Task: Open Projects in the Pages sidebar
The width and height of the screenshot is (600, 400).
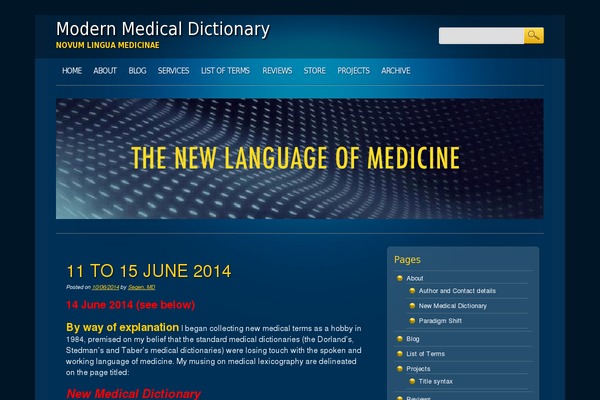Action: (418, 369)
